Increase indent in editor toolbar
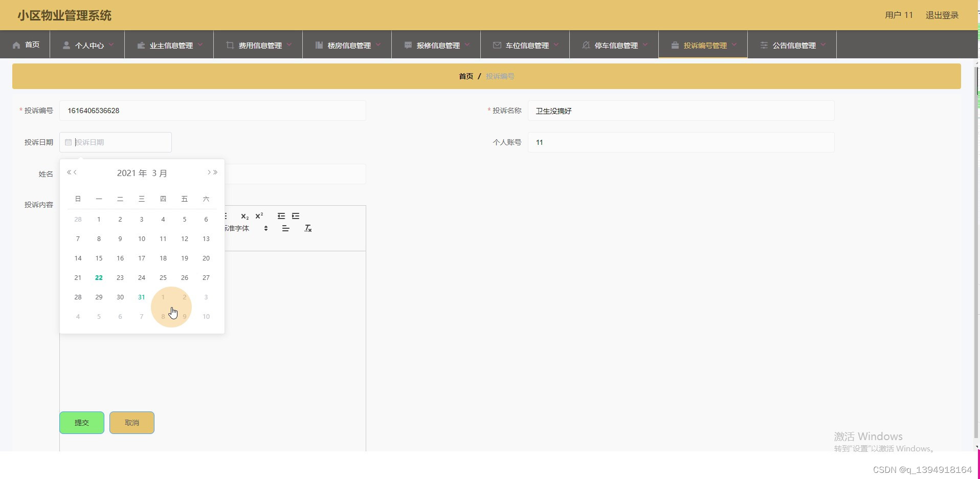 pos(296,216)
